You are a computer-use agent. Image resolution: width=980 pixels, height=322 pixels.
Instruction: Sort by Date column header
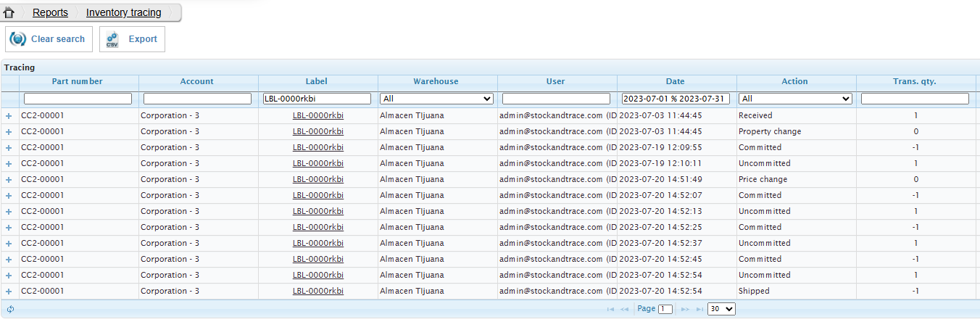pos(676,82)
